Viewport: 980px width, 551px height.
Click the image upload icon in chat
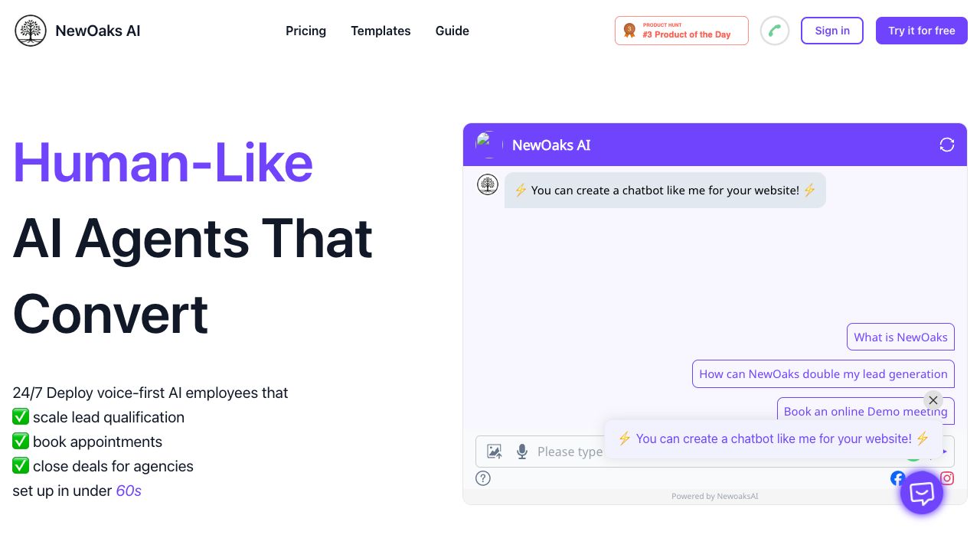click(495, 452)
